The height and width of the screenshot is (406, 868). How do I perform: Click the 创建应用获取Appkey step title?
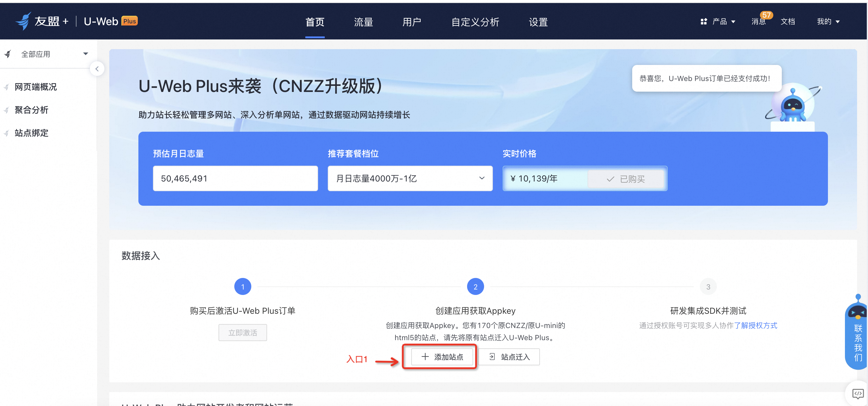click(x=476, y=311)
